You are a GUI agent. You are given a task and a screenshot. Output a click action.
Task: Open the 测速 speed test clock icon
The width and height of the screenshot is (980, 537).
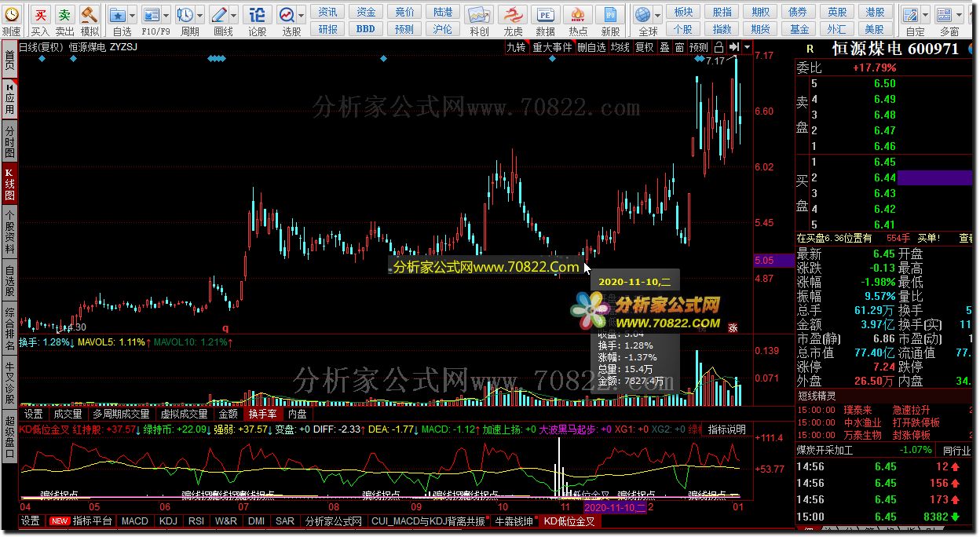pyautogui.click(x=11, y=15)
